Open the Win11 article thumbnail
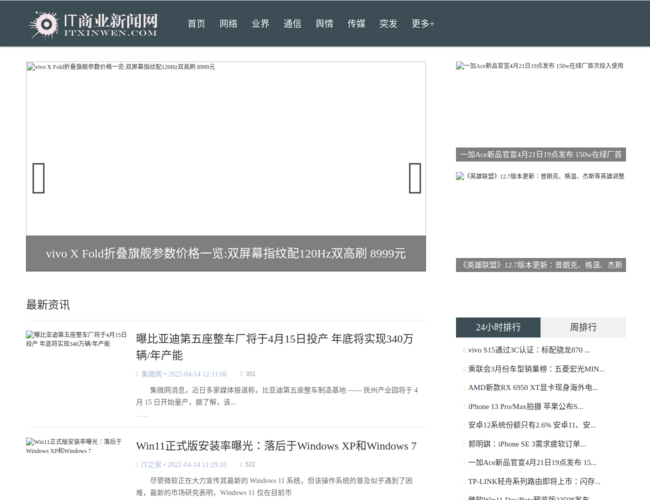Image resolution: width=650 pixels, height=500 pixels. [74, 446]
